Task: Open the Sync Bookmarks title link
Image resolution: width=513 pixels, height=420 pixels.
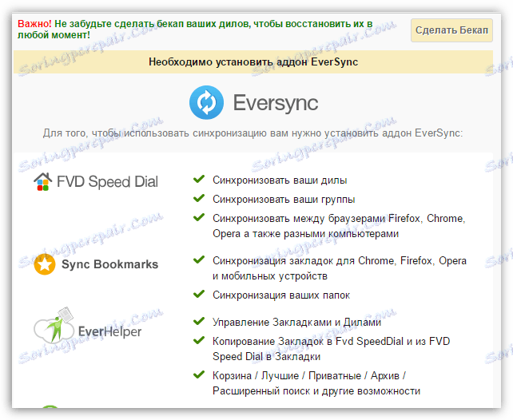Action: pyautogui.click(x=109, y=264)
